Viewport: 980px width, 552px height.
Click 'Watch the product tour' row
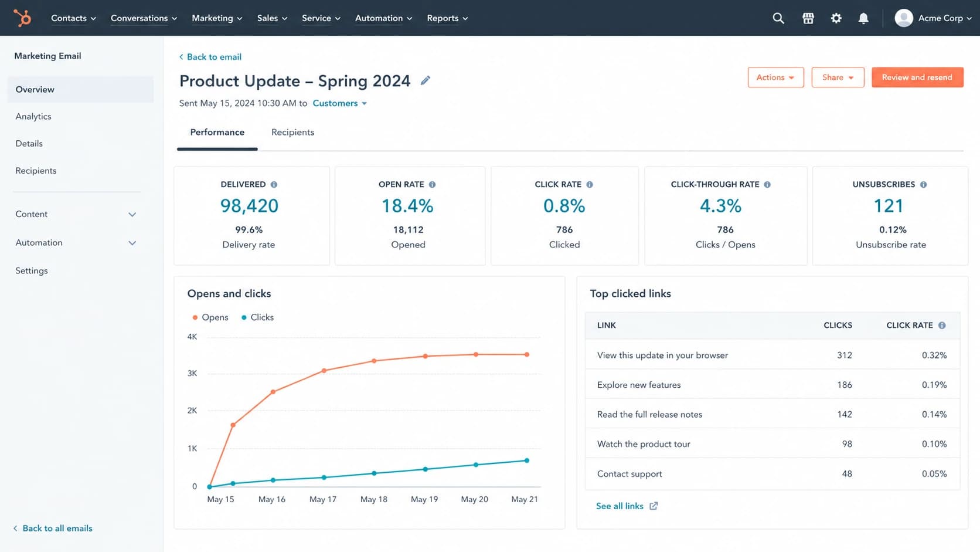click(x=773, y=444)
